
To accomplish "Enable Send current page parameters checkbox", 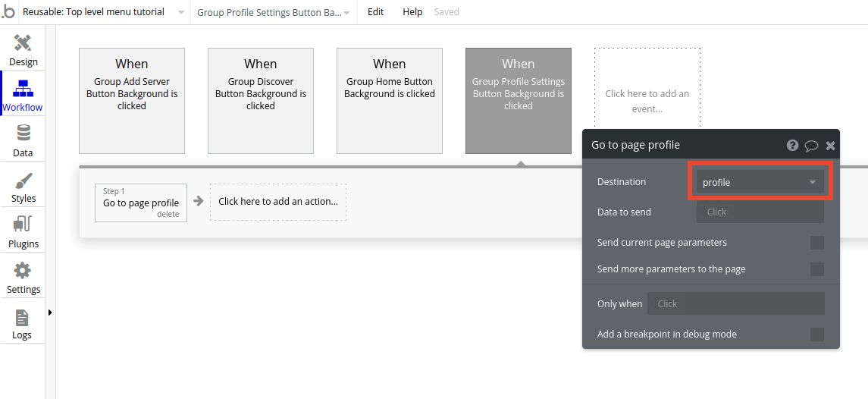I will 816,243.
